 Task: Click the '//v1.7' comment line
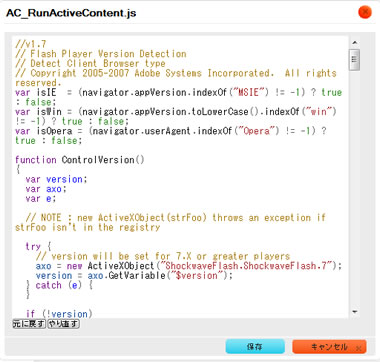(x=31, y=44)
